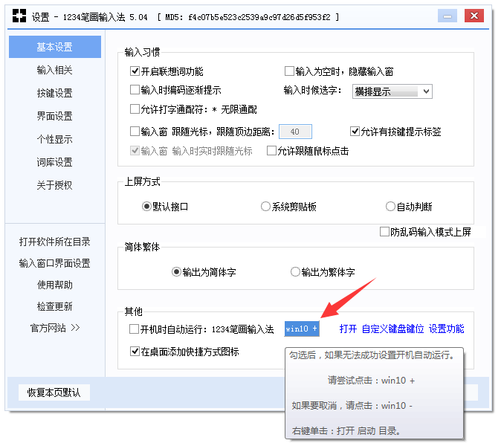
Task: Open 输入窗口界面设置
Action: pyautogui.click(x=55, y=263)
